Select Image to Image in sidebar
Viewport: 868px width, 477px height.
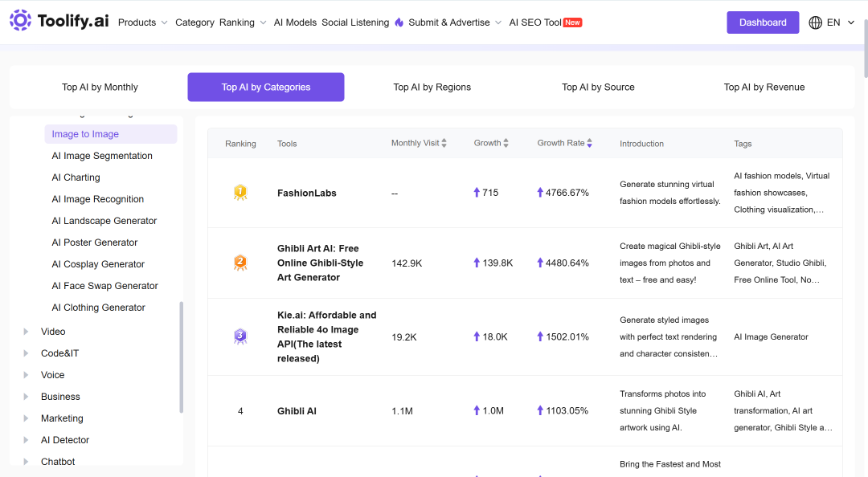111,134
